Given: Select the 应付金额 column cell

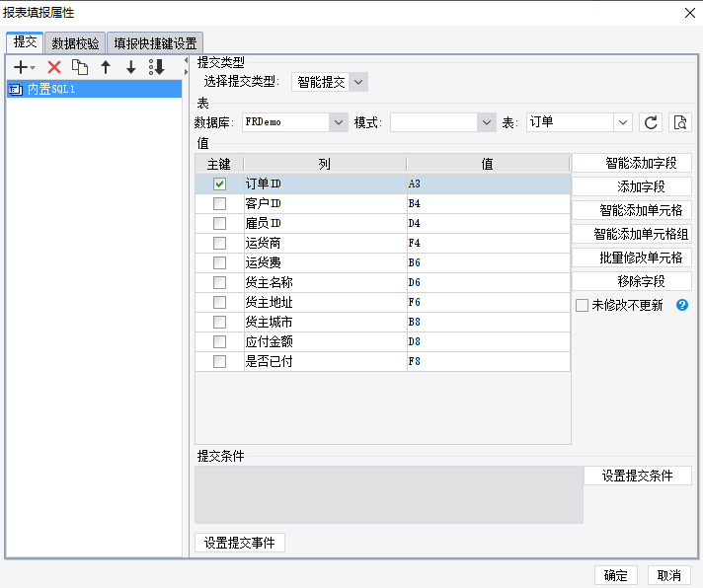Looking at the screenshot, I should 325,341.
